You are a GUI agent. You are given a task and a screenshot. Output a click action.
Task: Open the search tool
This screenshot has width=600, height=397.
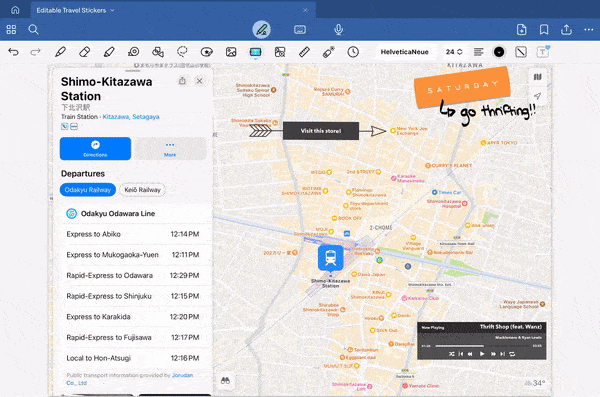[x=33, y=29]
